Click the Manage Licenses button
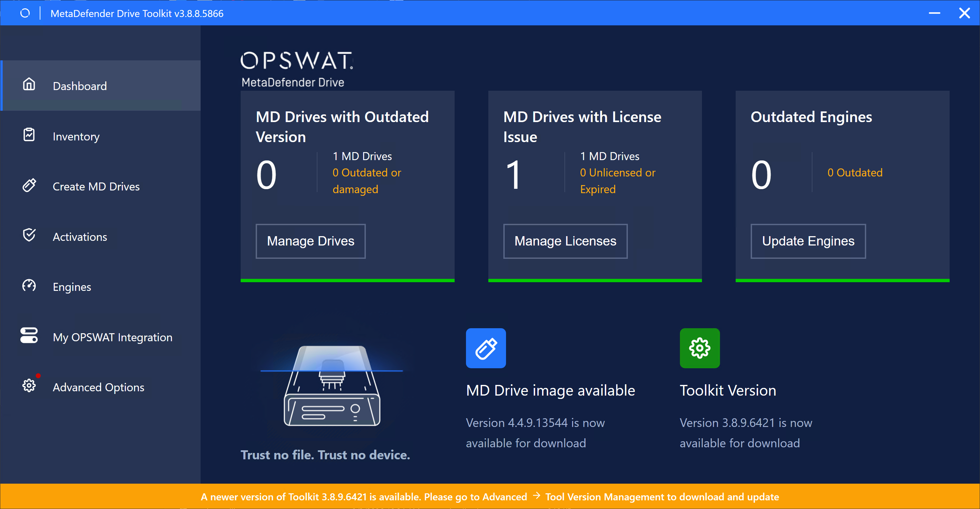 (565, 241)
